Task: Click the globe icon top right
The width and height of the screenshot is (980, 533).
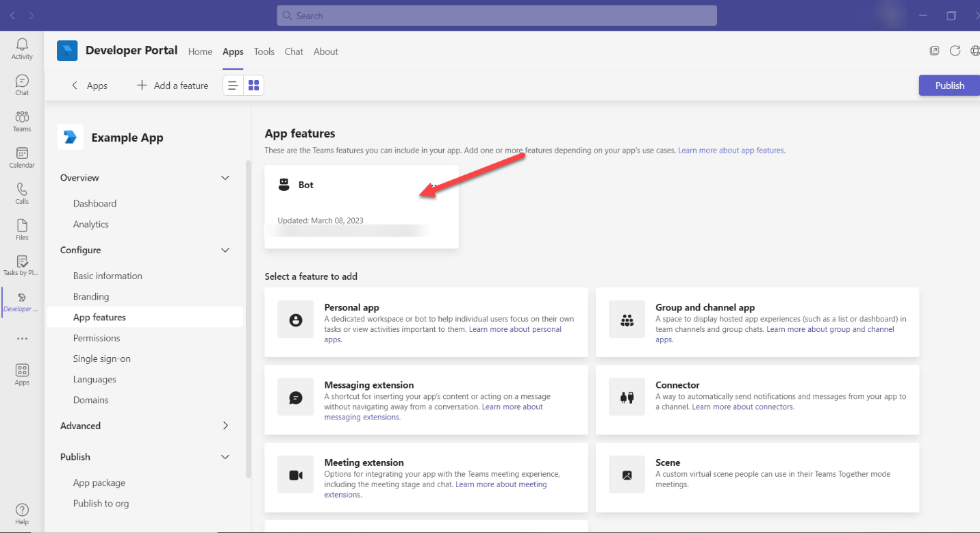Action: coord(975,51)
